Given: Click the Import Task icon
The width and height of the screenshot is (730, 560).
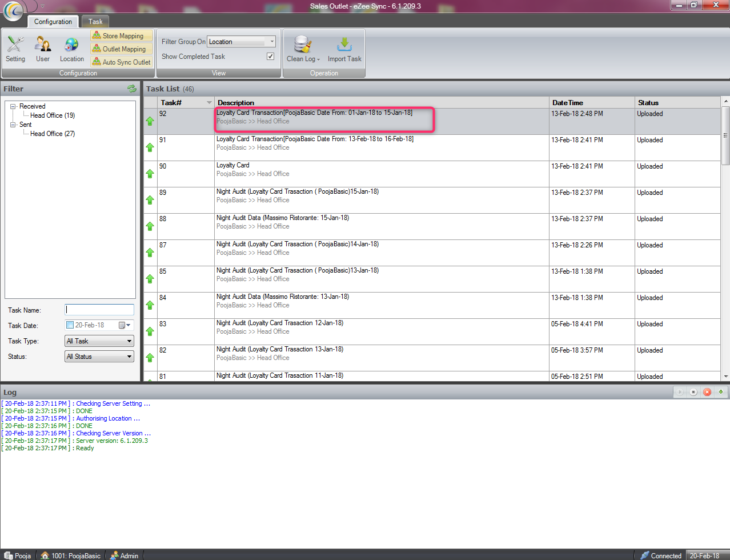Looking at the screenshot, I should (x=344, y=49).
